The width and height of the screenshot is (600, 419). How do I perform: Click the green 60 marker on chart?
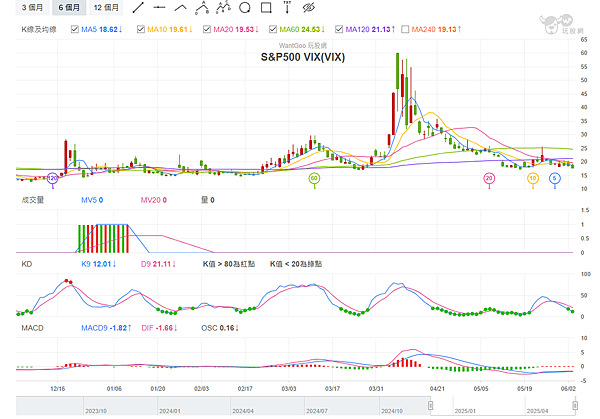click(314, 178)
